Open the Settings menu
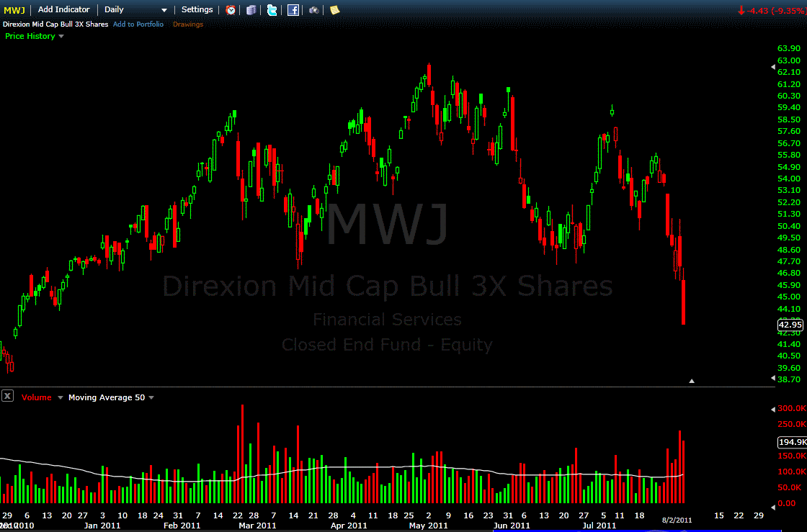 (x=197, y=10)
